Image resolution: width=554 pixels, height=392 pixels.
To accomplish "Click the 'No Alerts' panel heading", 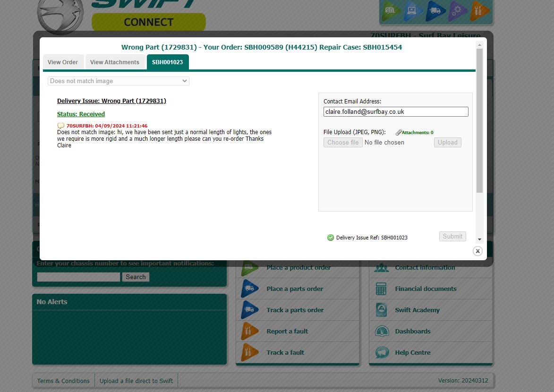I will coord(52,301).
